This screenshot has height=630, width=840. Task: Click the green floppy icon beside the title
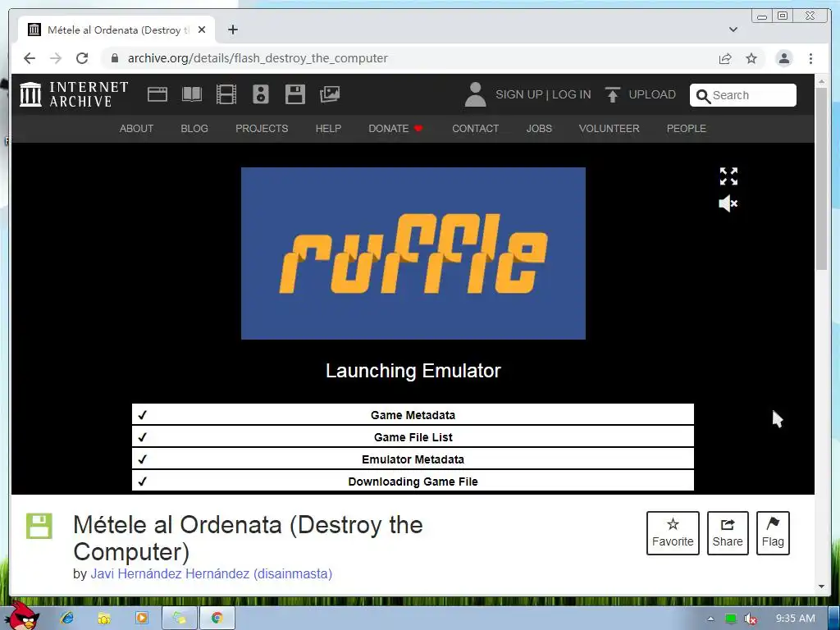tap(39, 526)
